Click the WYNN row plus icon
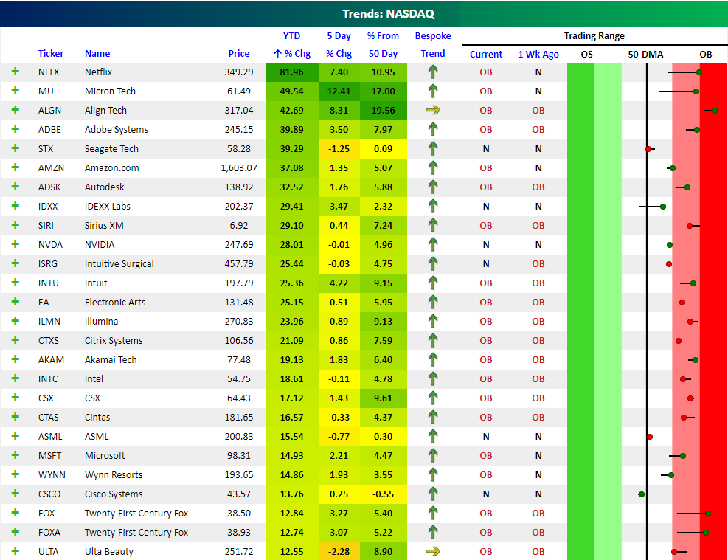Screen dimensions: 728x560 [15, 474]
